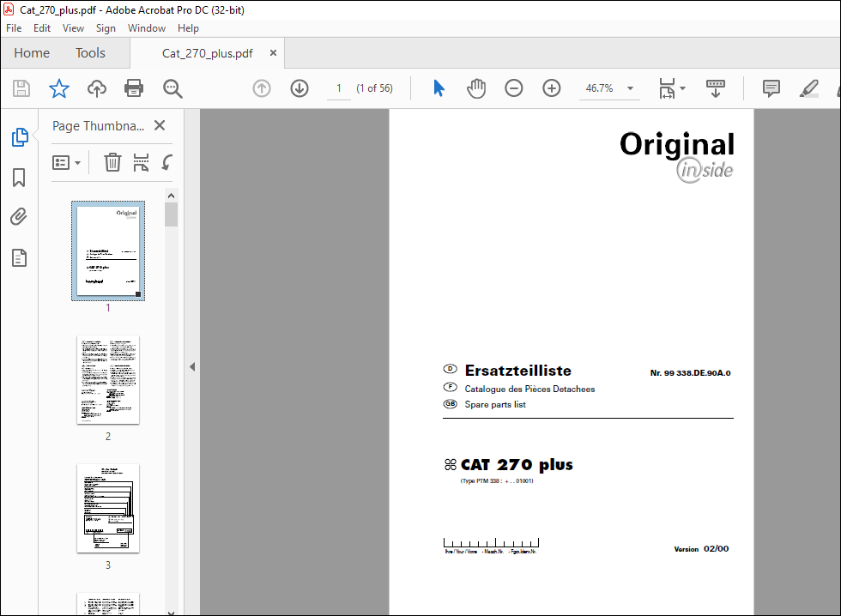
Task: Open the fit page options dropdown arrow
Action: coord(683,88)
